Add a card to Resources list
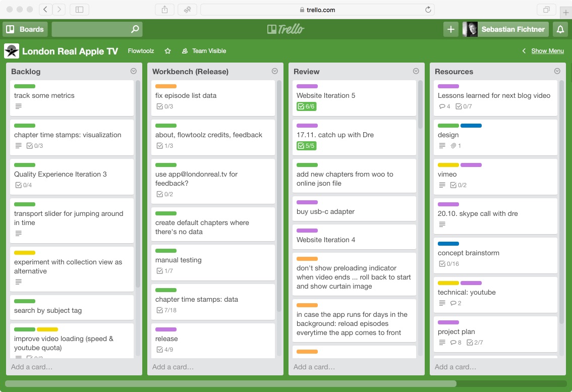 pos(455,367)
